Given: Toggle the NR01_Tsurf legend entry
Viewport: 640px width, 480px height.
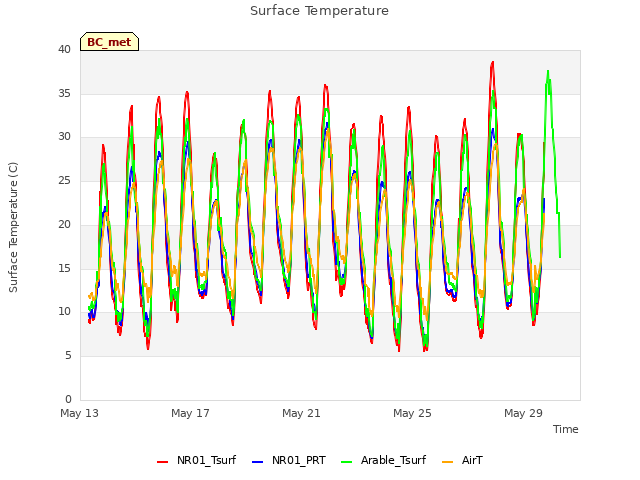Looking at the screenshot, I should point(196,460).
